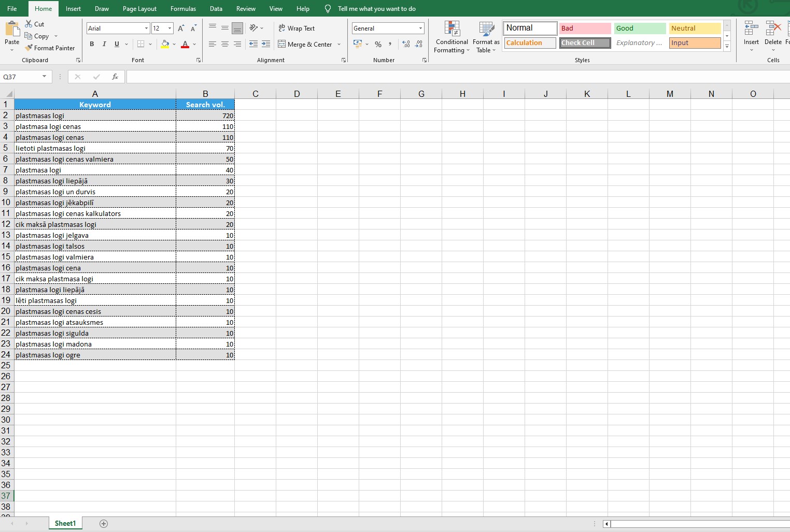Open the Formulas ribbon tab
Screen dimensions: 790x532
[183, 9]
